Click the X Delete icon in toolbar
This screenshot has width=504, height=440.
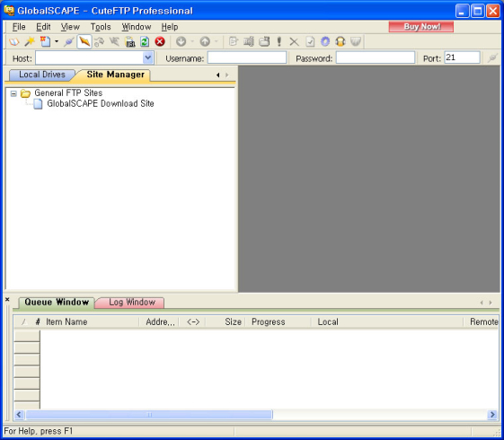[294, 41]
